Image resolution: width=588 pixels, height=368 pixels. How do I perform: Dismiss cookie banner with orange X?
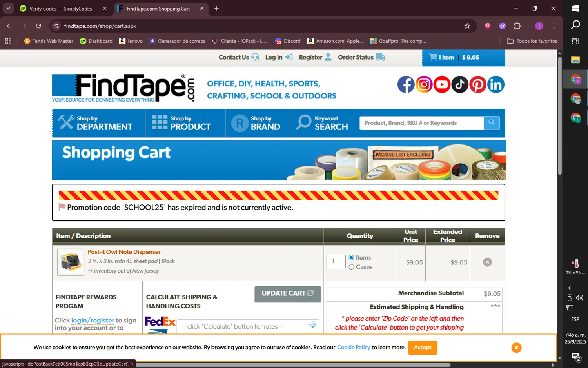click(516, 348)
